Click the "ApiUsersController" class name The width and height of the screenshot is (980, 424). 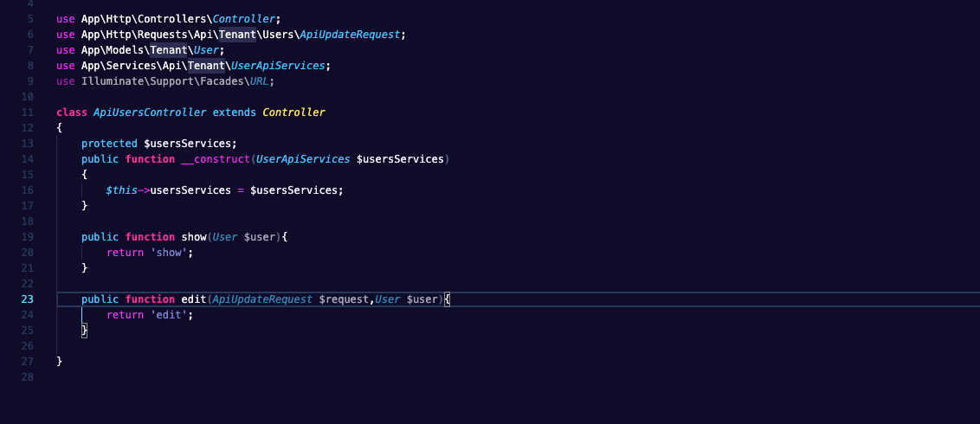coord(150,112)
